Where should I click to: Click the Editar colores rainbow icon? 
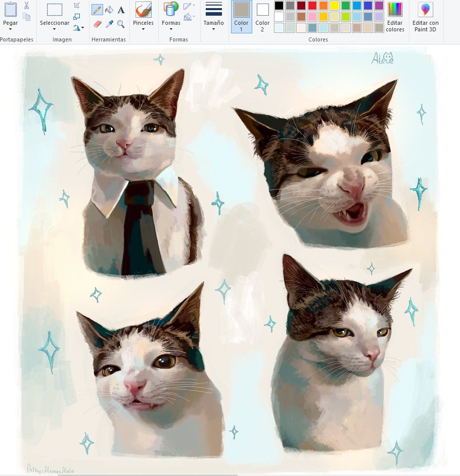click(395, 10)
